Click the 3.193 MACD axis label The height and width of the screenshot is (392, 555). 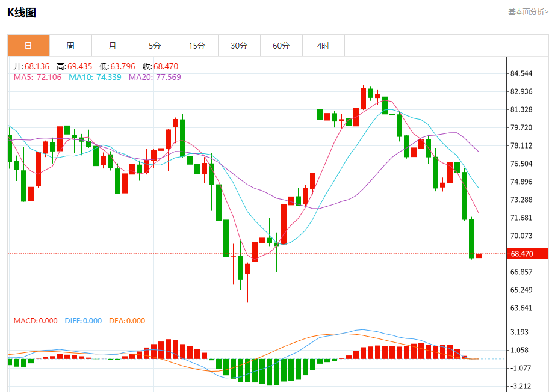[519, 332]
